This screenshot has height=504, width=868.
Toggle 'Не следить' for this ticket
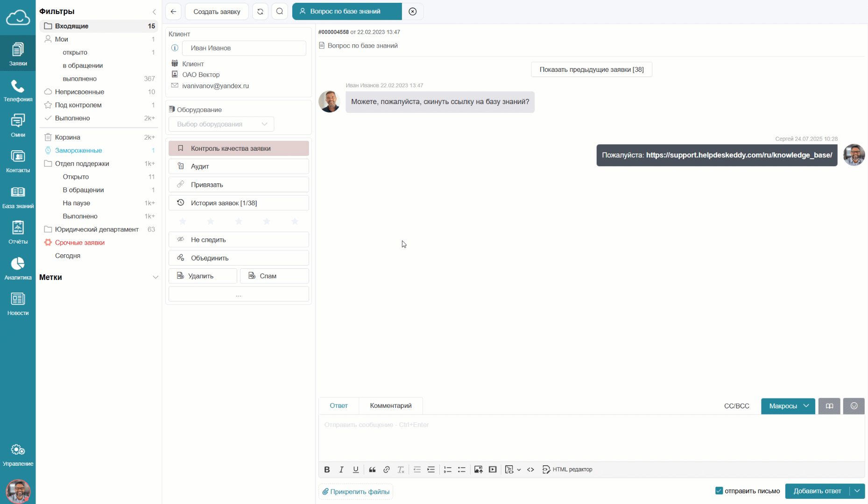pyautogui.click(x=239, y=239)
